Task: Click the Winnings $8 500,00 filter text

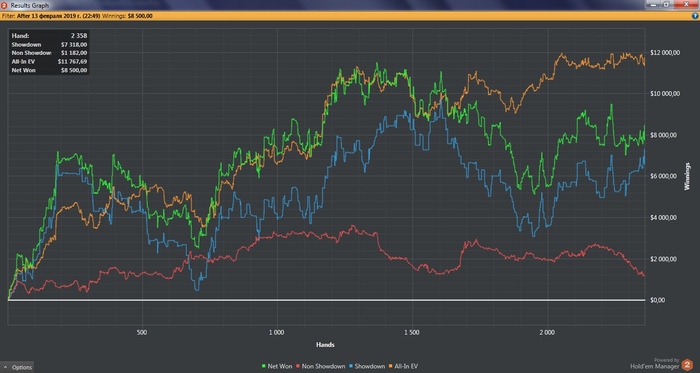Action: (x=127, y=16)
